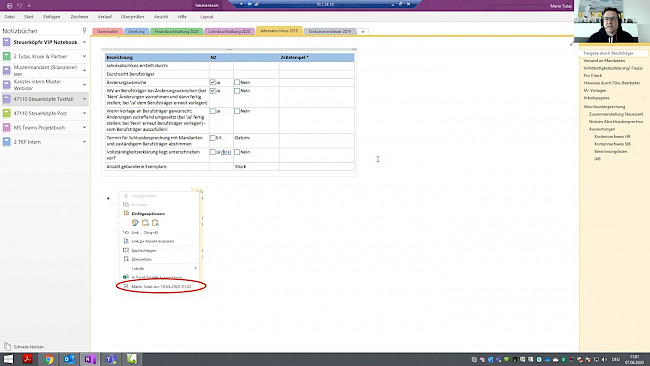650x366 pixels.
Task: Uncheck Ja in the WV an Berufsträger row
Action: click(x=213, y=90)
